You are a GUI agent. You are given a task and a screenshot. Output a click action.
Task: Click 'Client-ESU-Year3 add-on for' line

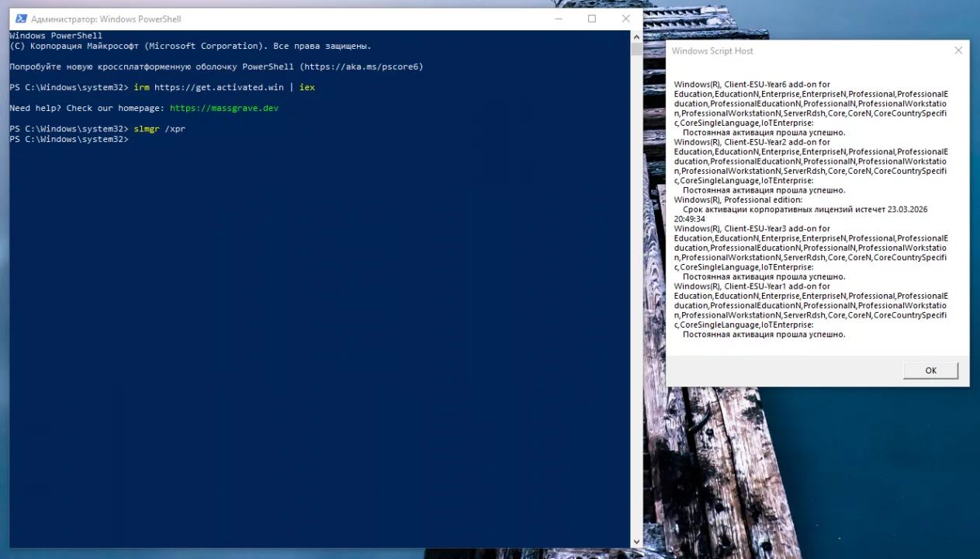[x=752, y=229]
